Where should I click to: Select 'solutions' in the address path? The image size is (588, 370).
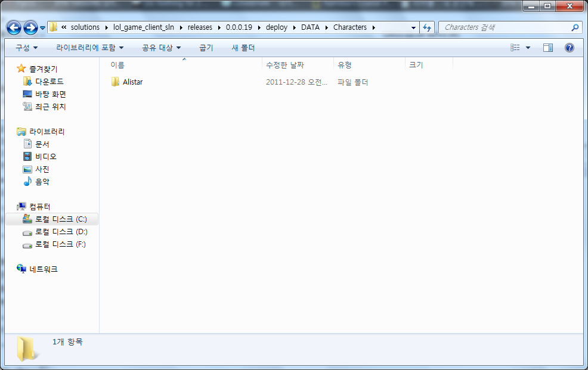pyautogui.click(x=85, y=27)
